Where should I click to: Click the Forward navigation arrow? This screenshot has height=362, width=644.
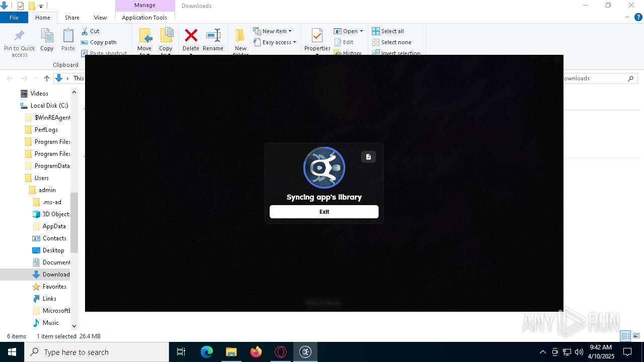(x=24, y=78)
